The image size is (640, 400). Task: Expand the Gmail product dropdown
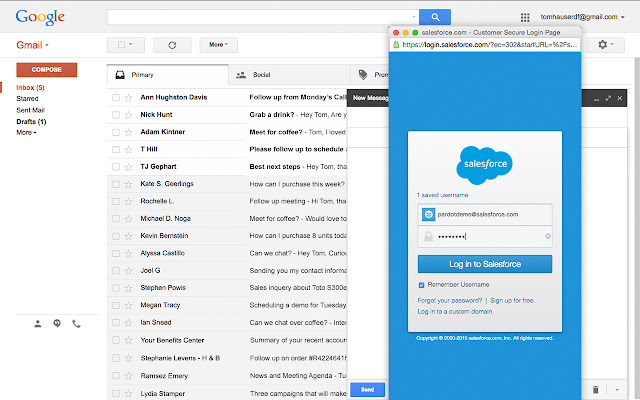pos(33,45)
